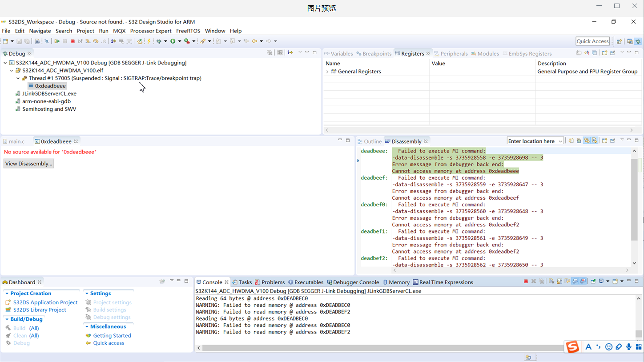Click the Instruction Stepping Mode icon in main toolbar
This screenshot has height=362, width=644.
click(113, 41)
